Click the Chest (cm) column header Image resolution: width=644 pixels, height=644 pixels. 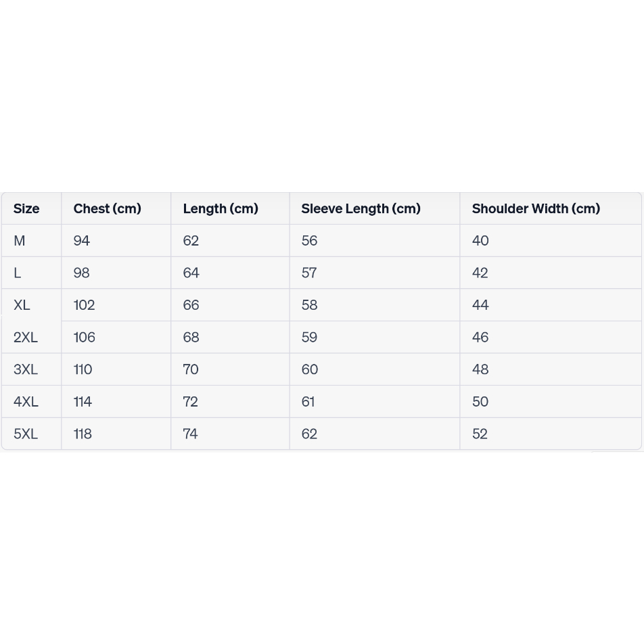107,208
